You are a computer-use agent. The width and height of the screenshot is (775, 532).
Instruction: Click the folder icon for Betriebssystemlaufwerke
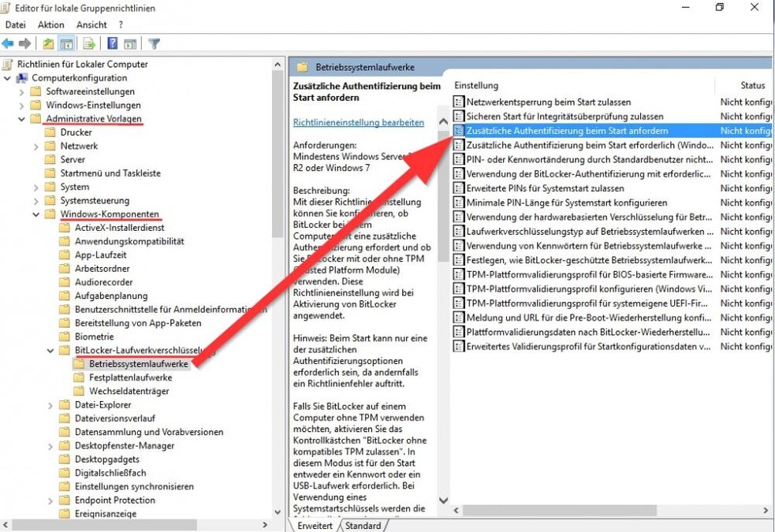[79, 364]
